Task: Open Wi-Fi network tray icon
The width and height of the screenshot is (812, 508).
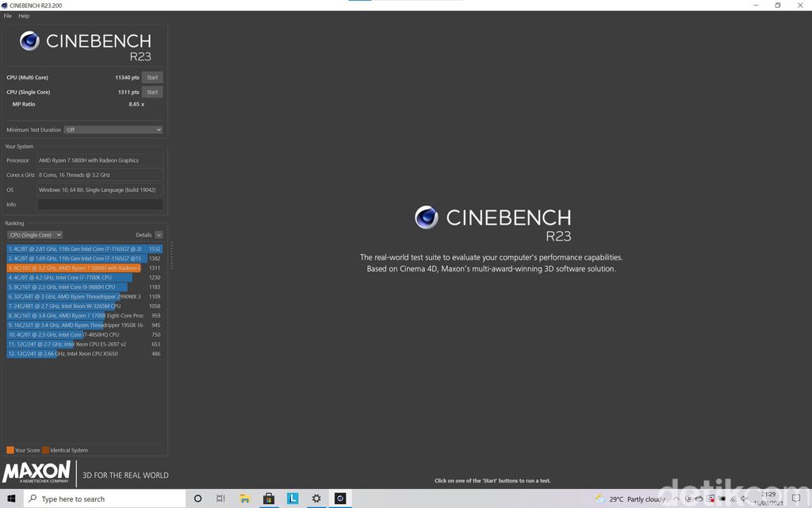Action: click(733, 498)
